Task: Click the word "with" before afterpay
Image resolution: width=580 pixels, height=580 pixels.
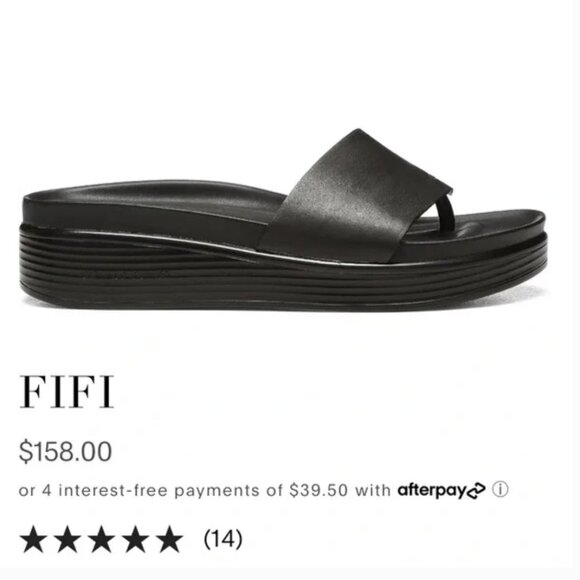Action: point(373,490)
